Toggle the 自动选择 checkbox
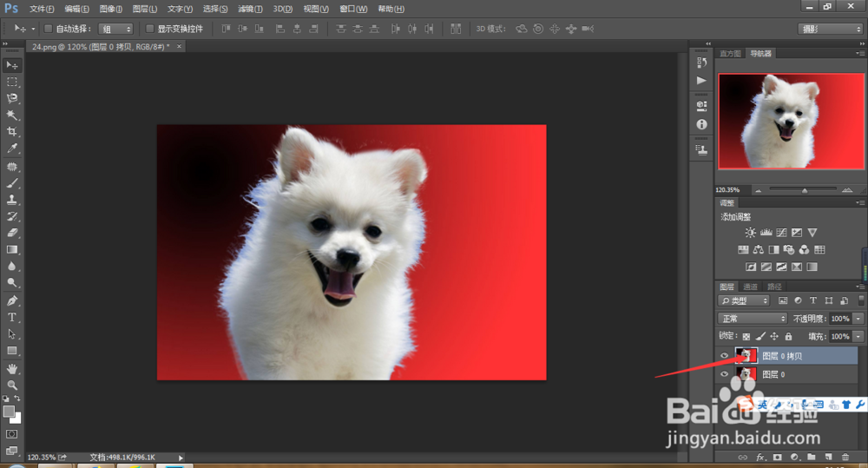This screenshot has height=468, width=868. [48, 29]
